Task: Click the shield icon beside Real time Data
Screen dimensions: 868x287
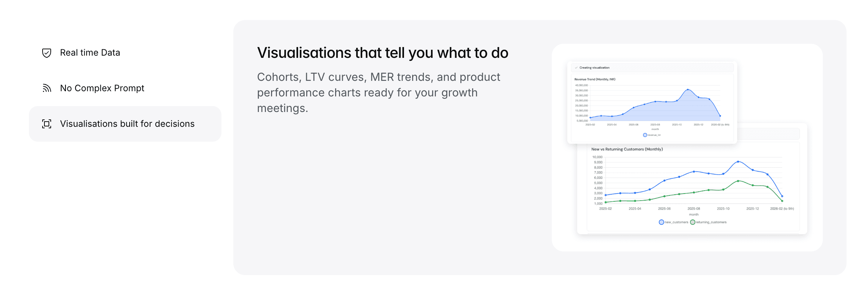Action: click(47, 53)
